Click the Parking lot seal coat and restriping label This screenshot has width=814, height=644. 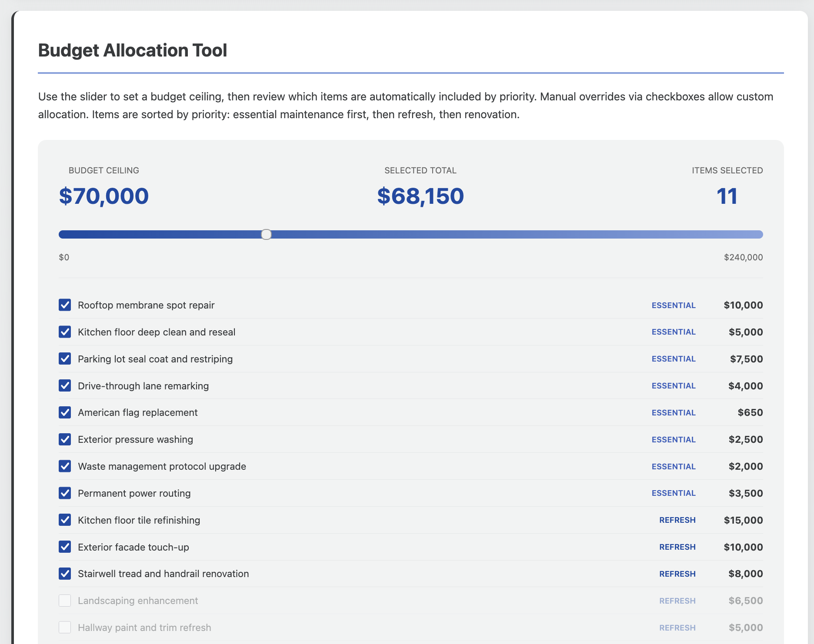pos(155,359)
